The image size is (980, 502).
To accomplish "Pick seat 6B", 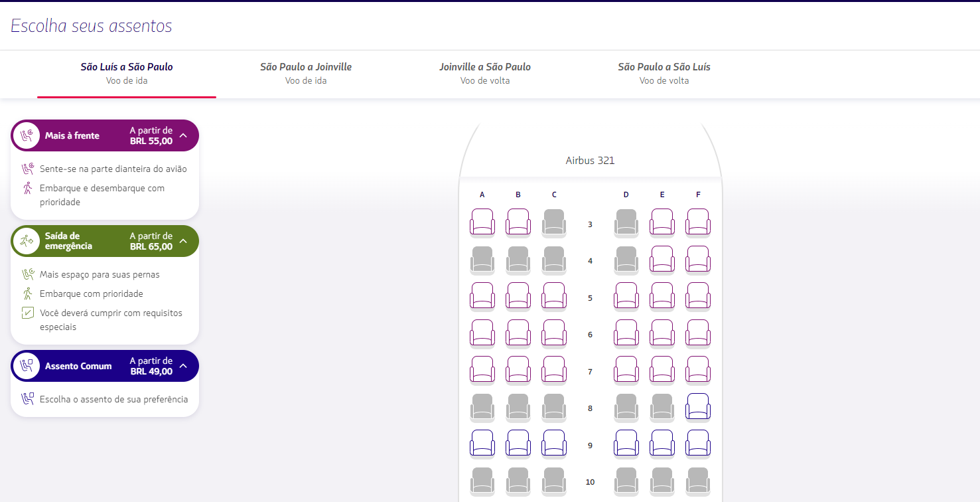I will coord(518,333).
